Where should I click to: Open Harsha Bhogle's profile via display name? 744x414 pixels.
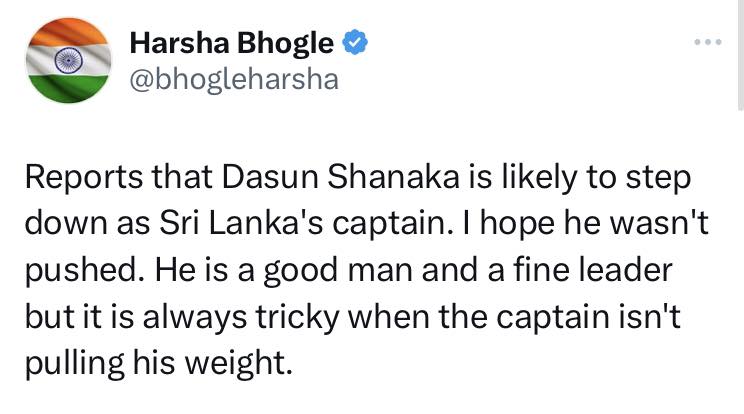pos(232,43)
